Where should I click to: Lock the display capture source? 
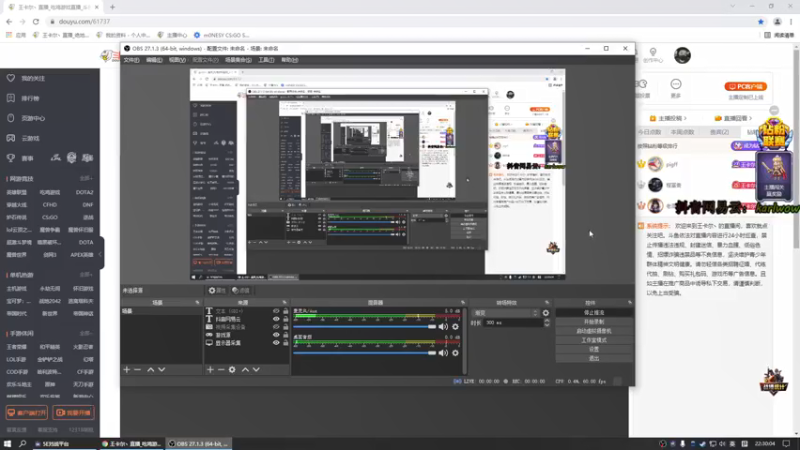(x=286, y=343)
